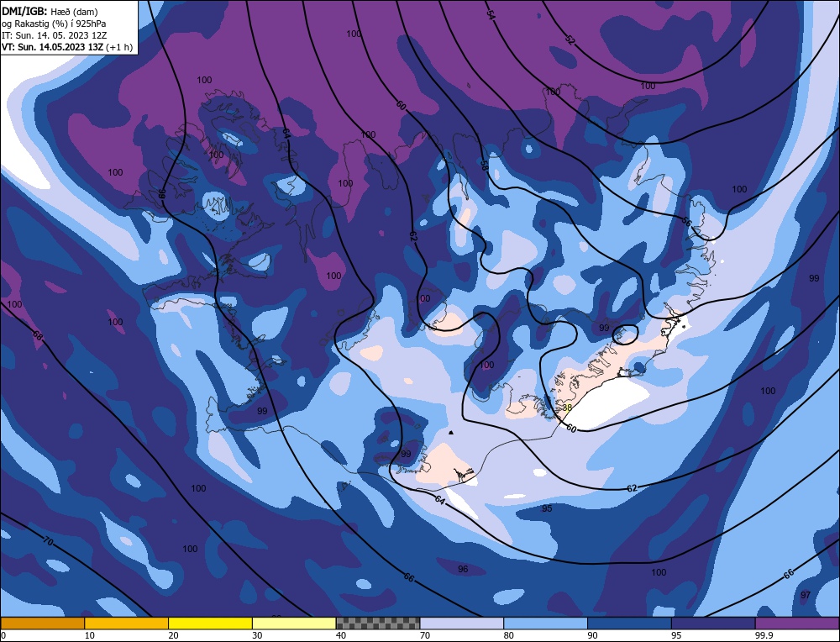The image size is (840, 642).
Task: Click the '99.9' legend tick label
Action: tap(763, 635)
